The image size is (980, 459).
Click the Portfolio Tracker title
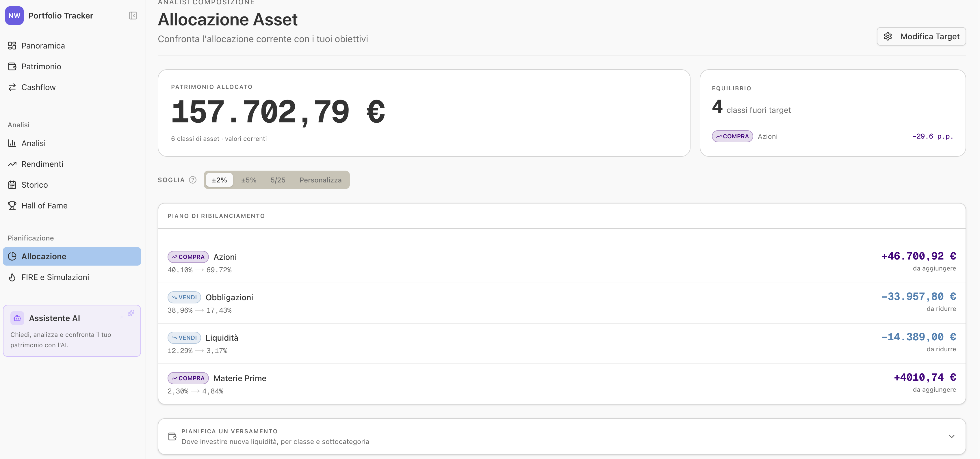61,16
